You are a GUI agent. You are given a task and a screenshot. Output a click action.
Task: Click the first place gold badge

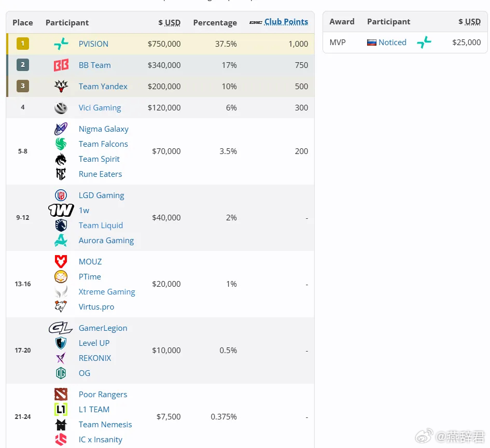(x=23, y=44)
